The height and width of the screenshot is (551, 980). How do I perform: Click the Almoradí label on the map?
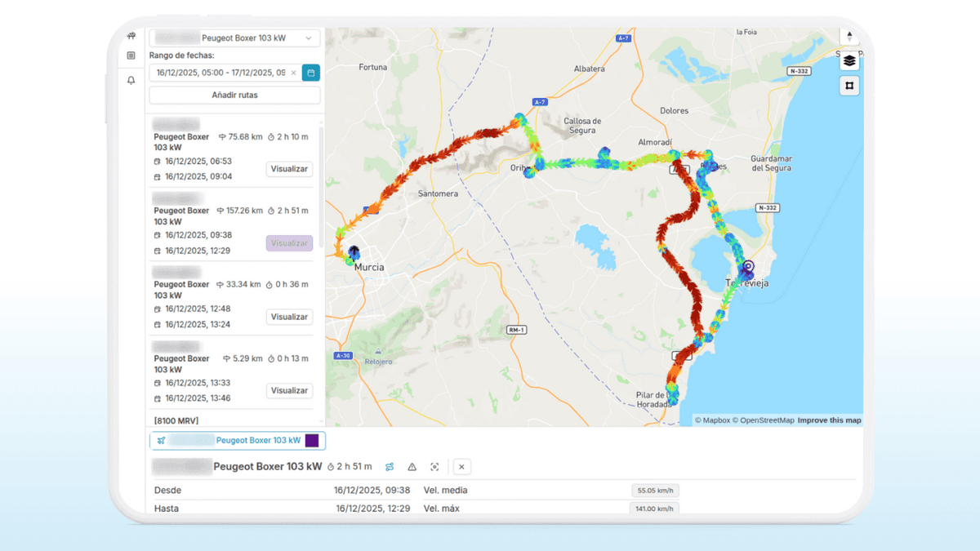(x=655, y=142)
